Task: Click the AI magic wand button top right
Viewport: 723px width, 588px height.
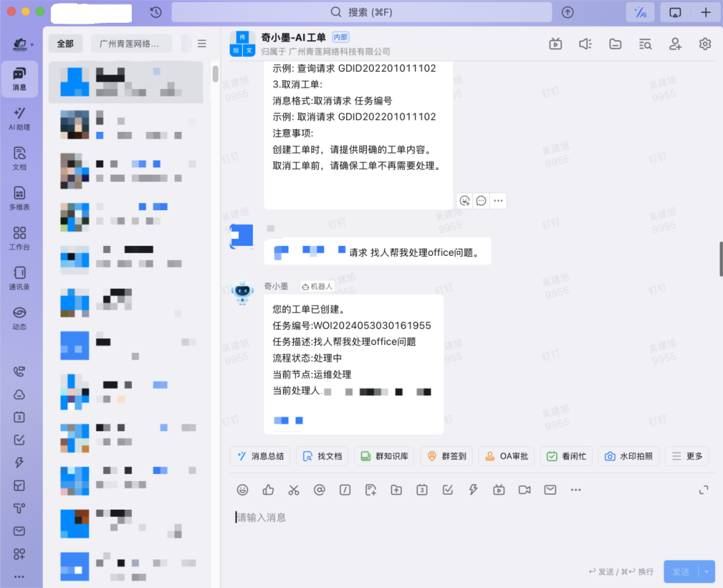Action: click(640, 13)
